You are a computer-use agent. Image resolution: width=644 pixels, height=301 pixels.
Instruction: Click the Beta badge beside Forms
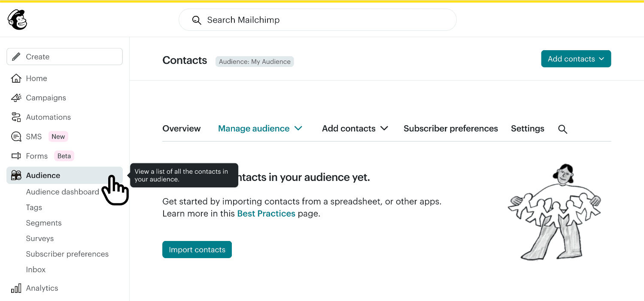click(64, 156)
